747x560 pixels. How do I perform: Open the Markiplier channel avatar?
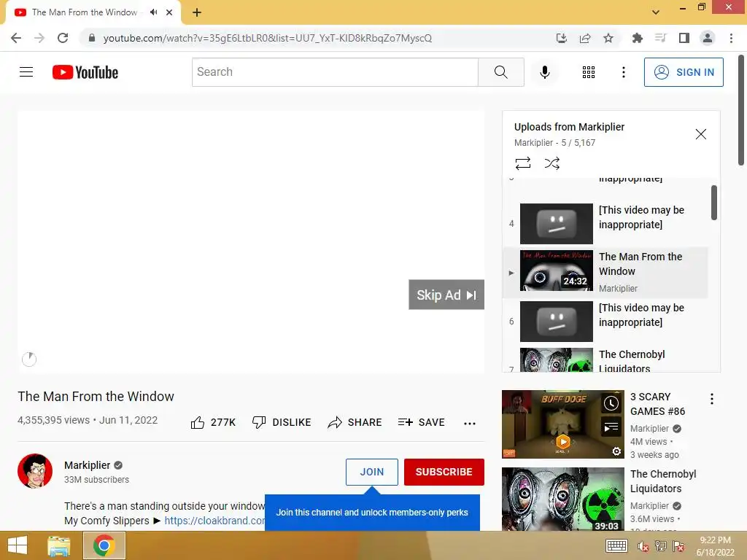click(x=35, y=471)
